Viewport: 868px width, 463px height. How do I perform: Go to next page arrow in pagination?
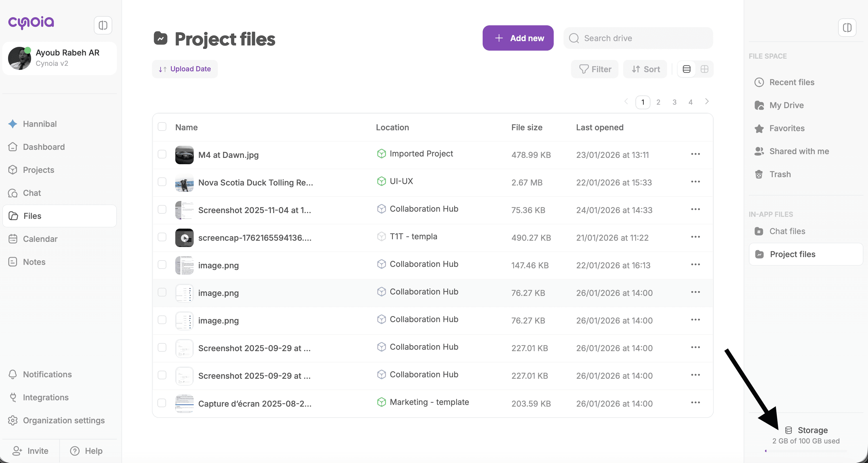pos(707,101)
